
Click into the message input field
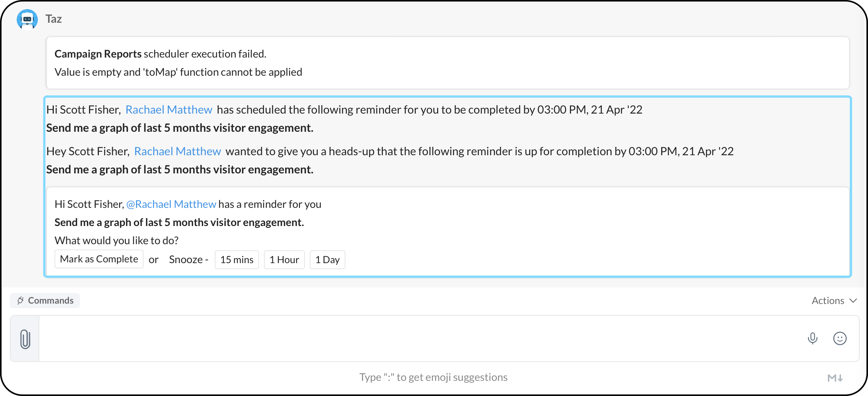pos(417,338)
